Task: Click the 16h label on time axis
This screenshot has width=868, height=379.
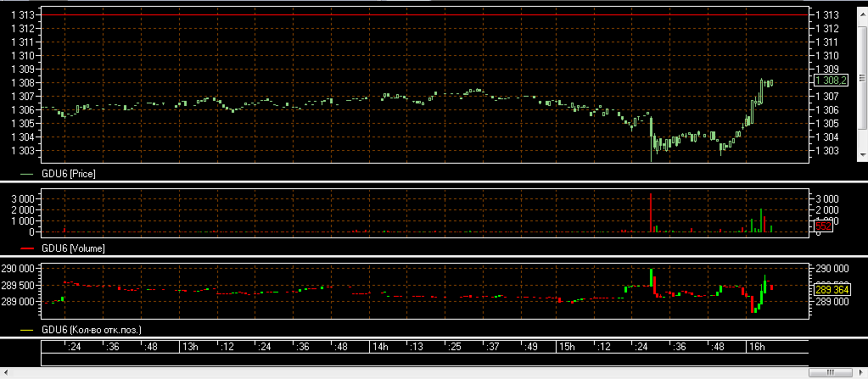Action: [756, 347]
